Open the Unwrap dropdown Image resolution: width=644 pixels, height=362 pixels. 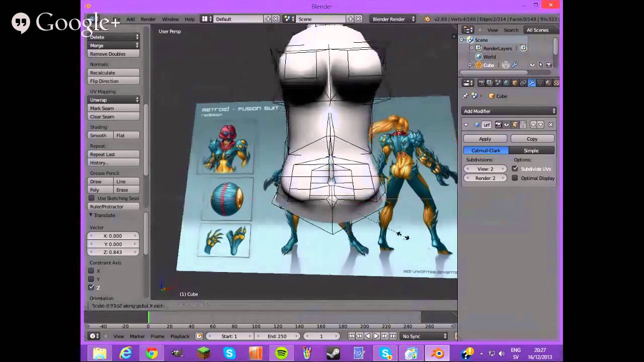114,100
